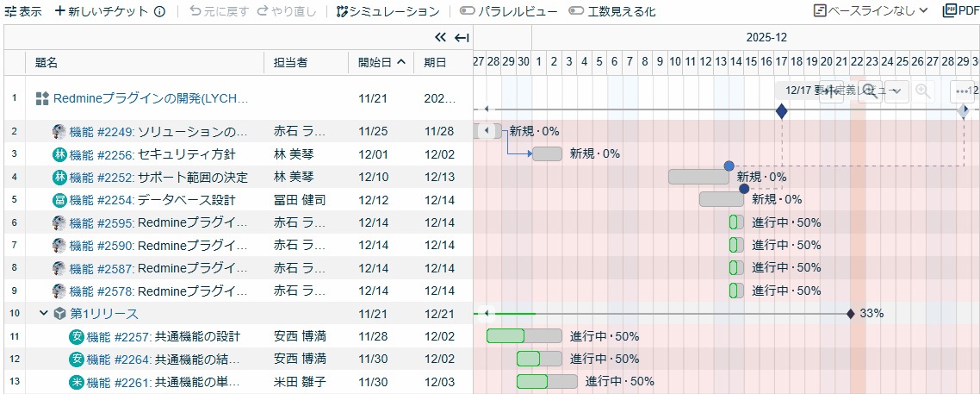Open ticket #2595 link
The height and width of the screenshot is (394, 980).
click(158, 222)
